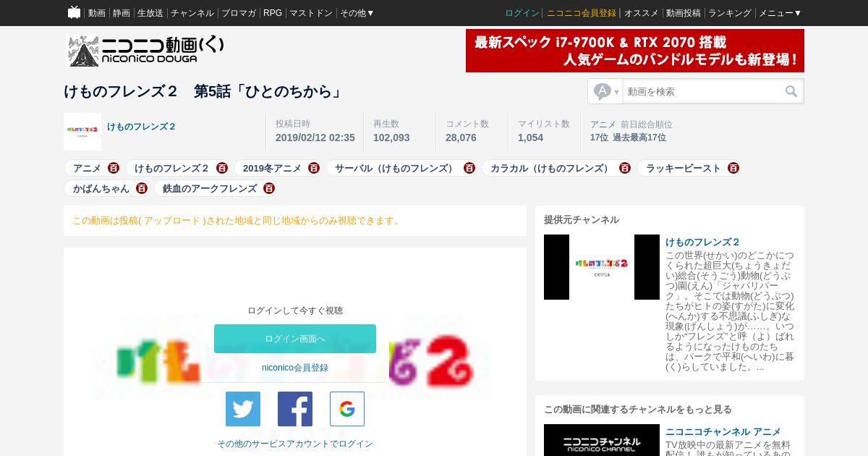Expand the その他▼ menu in top bar
Image resolution: width=868 pixels, height=456 pixels.
click(357, 13)
